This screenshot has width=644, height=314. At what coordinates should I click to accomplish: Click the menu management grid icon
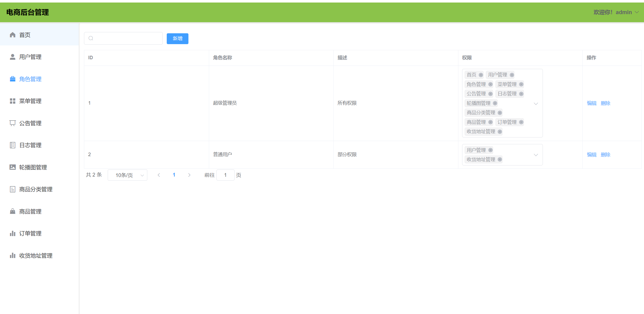pos(13,101)
